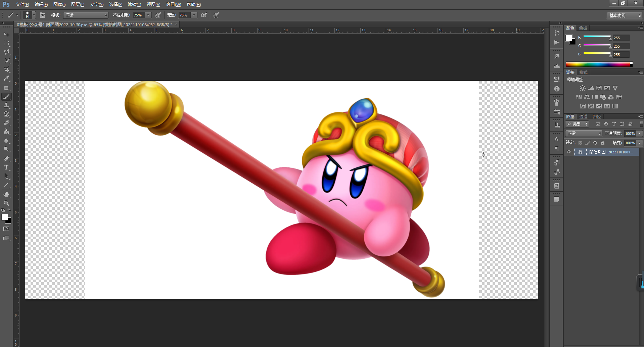Switch to the 样式 tab
Screen dimensions: 644x347
584,72
